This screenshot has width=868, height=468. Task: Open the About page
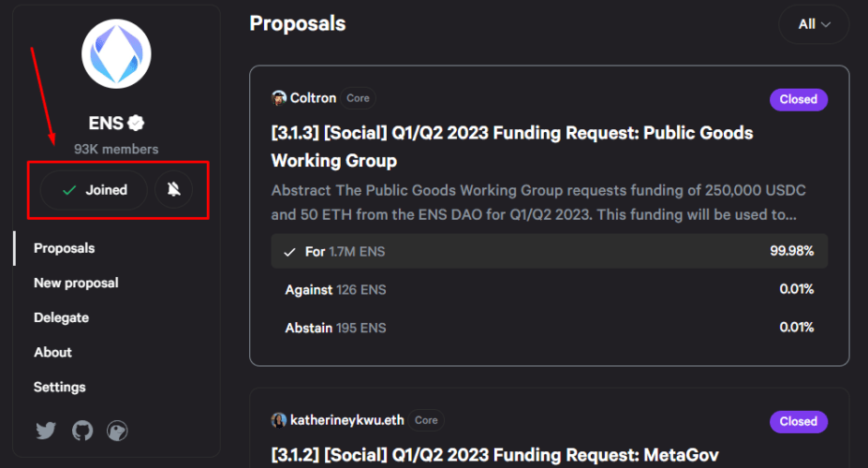click(x=52, y=352)
